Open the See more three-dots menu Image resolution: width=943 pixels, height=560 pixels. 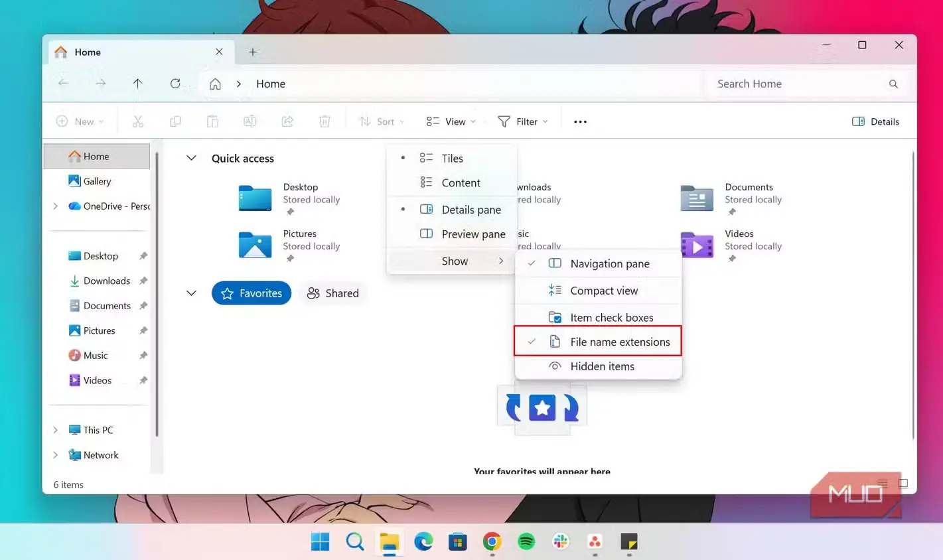coord(580,121)
